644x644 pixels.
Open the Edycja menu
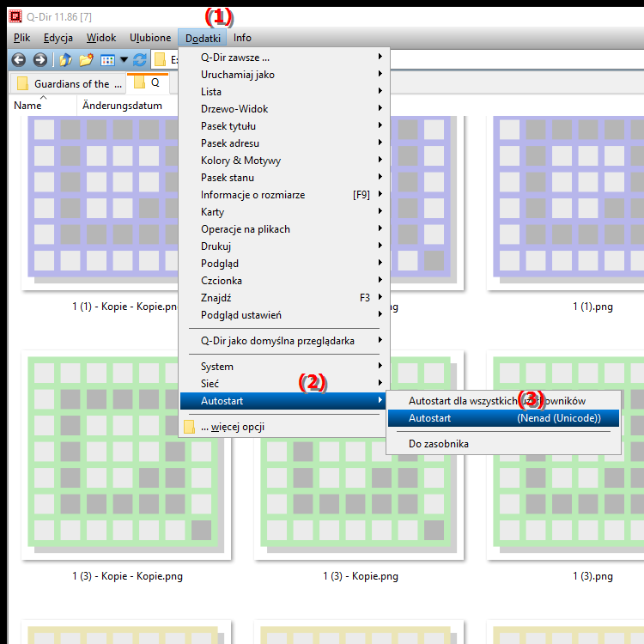point(58,38)
